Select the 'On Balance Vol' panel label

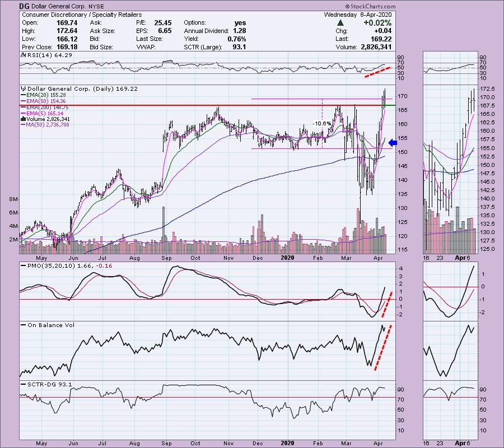tap(51, 325)
